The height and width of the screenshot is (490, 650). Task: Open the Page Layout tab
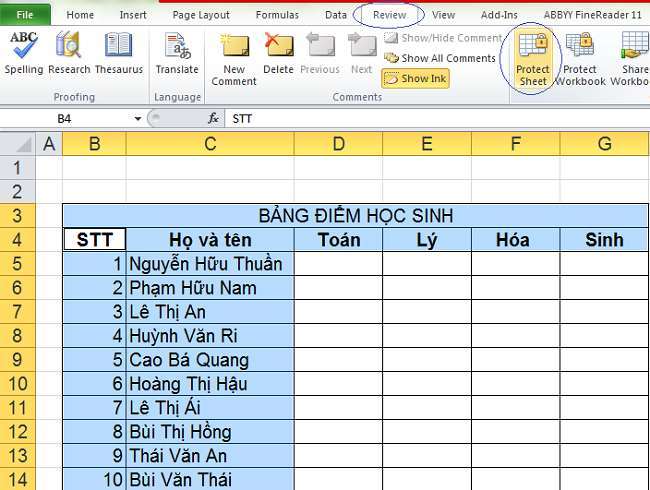pos(201,15)
